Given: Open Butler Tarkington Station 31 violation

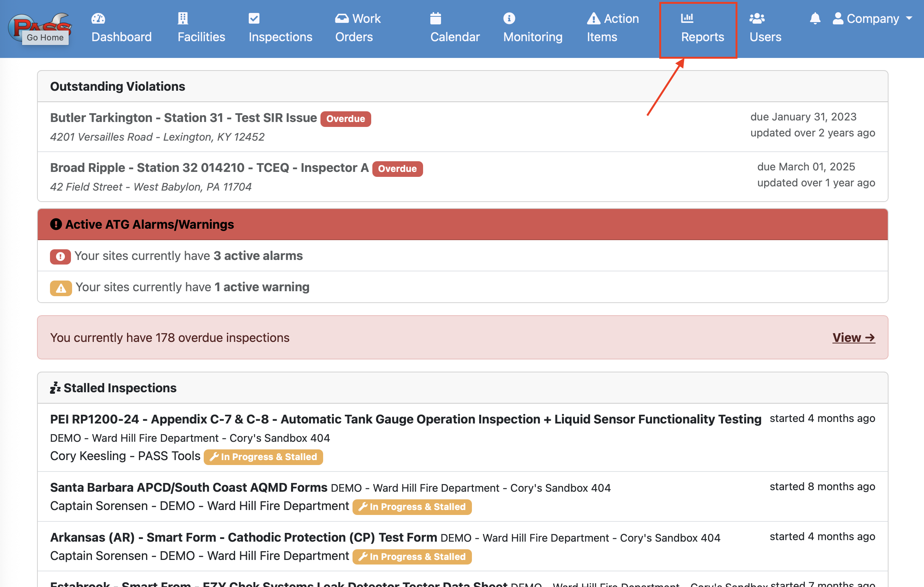Looking at the screenshot, I should coord(184,118).
